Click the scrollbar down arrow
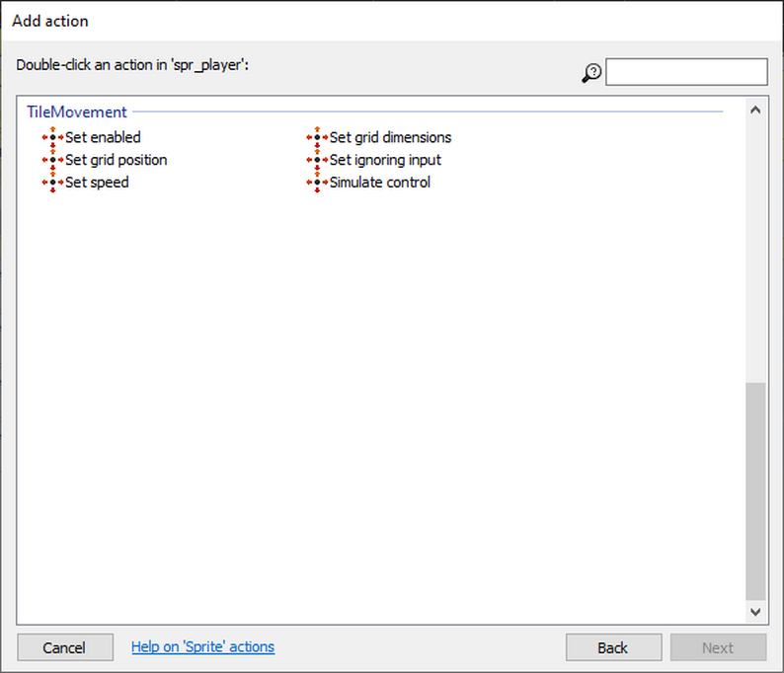The width and height of the screenshot is (784, 673). [755, 612]
